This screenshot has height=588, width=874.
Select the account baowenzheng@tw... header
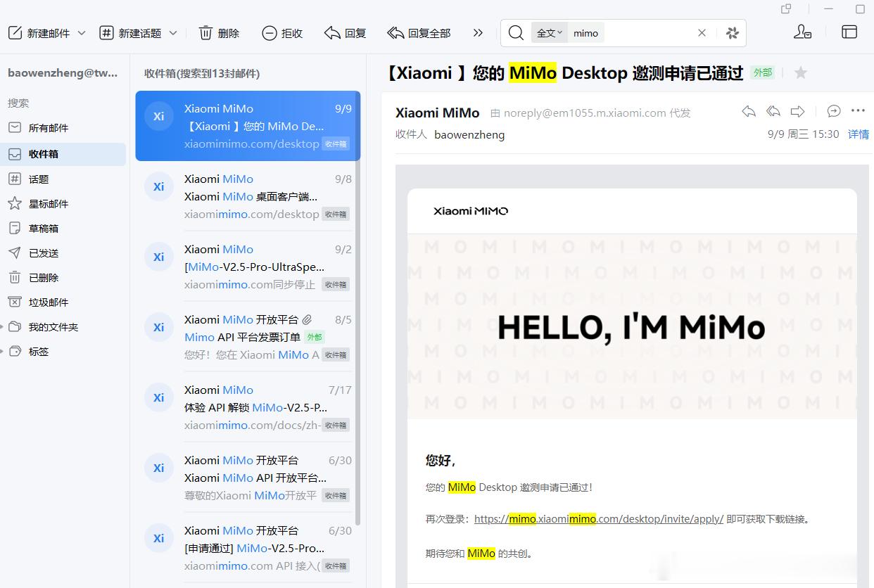point(63,72)
